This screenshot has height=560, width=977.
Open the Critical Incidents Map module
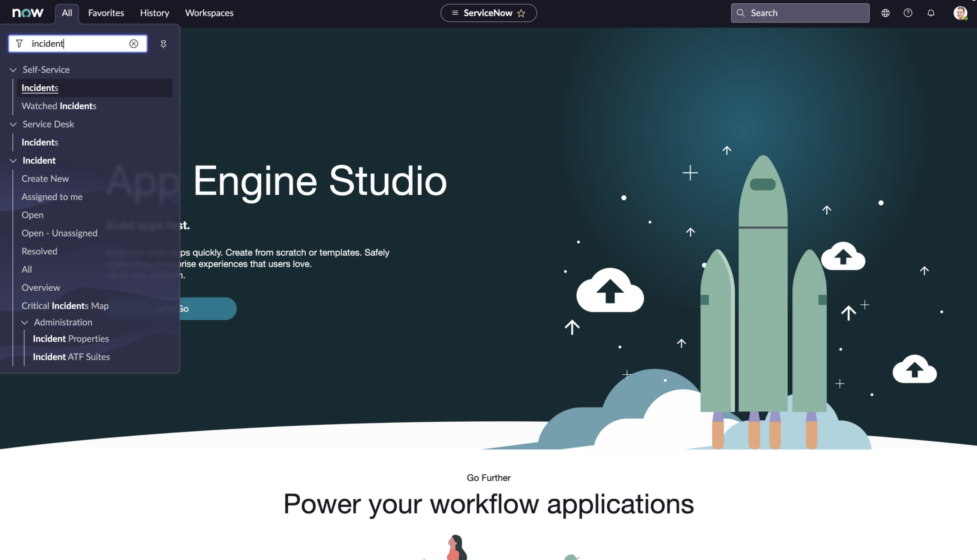click(65, 306)
